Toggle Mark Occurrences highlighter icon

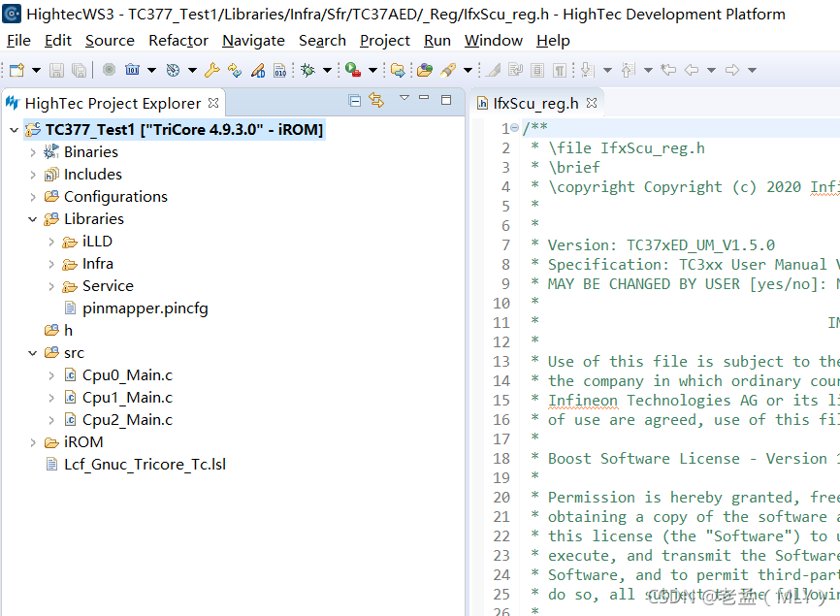click(x=494, y=70)
